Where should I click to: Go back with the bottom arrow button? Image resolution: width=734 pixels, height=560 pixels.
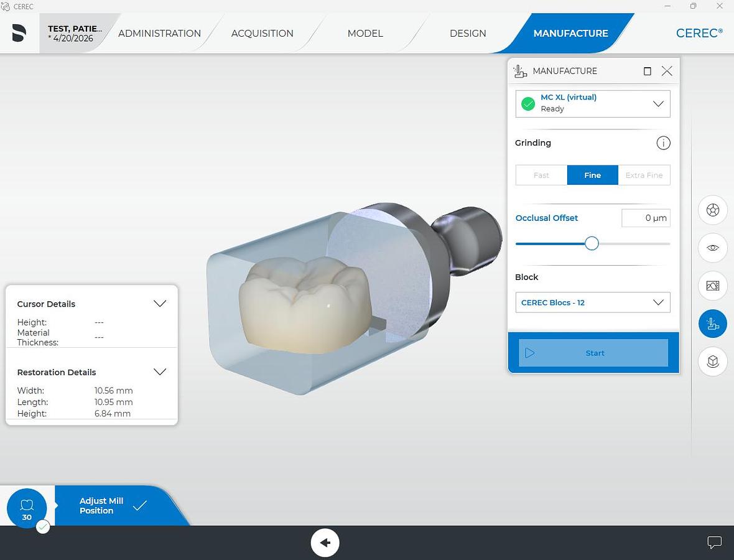(325, 543)
